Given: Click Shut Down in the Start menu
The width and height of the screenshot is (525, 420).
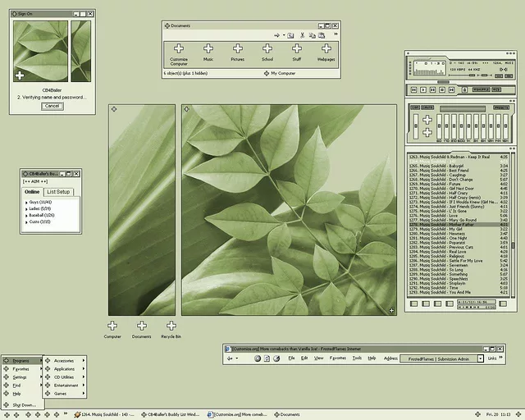Looking at the screenshot, I should 22,405.
